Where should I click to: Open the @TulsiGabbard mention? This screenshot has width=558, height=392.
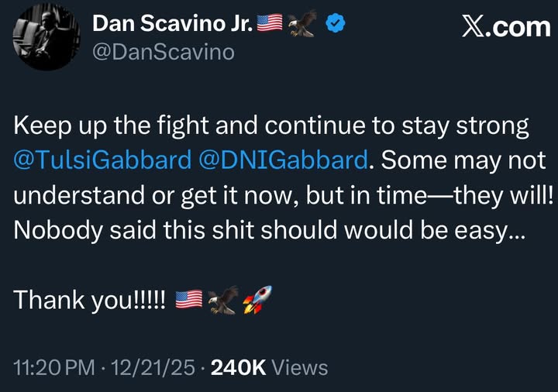point(102,160)
